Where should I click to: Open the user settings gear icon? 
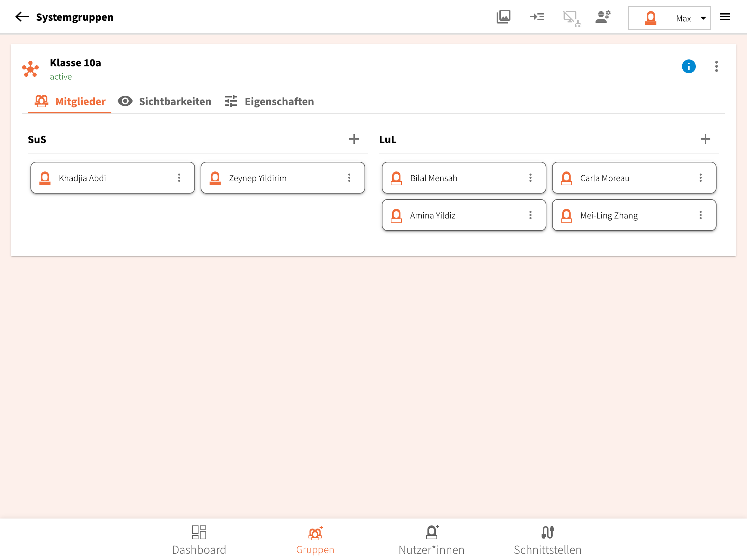603,17
